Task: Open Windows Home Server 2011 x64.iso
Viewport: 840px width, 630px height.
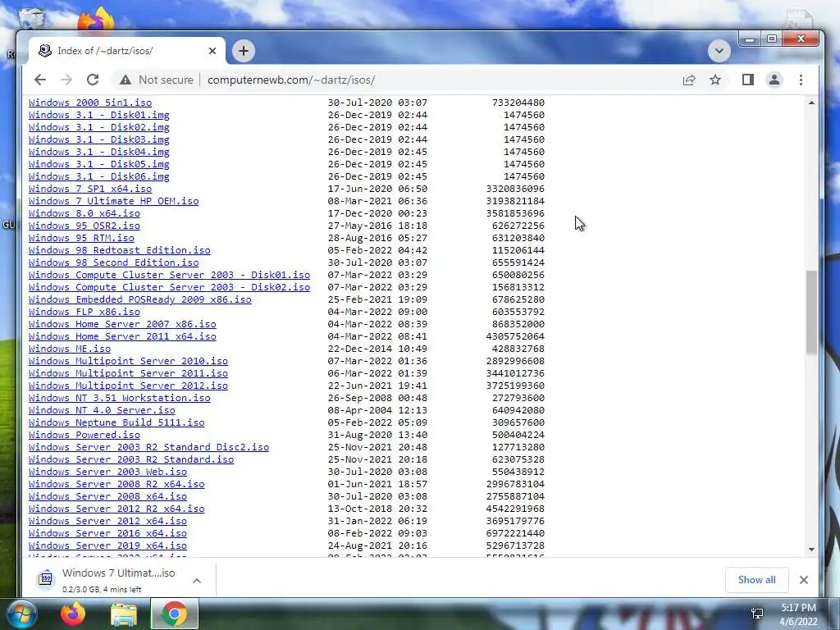Action: coord(122,336)
